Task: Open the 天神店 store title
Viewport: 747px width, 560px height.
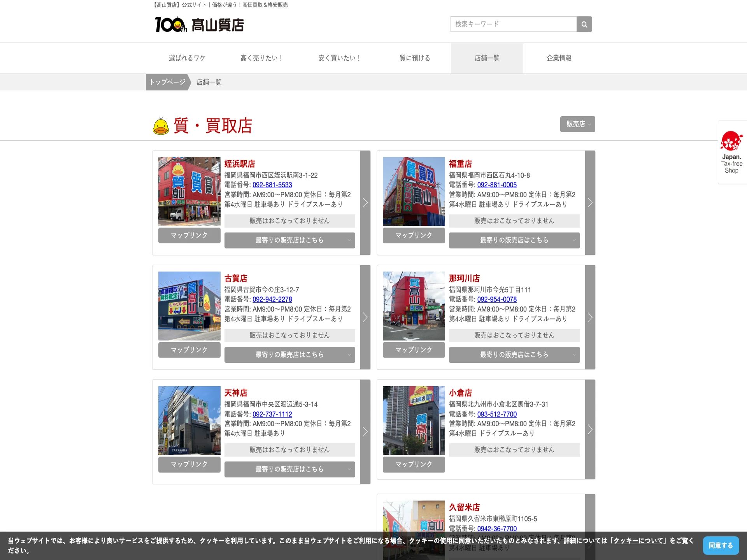Action: point(236,393)
